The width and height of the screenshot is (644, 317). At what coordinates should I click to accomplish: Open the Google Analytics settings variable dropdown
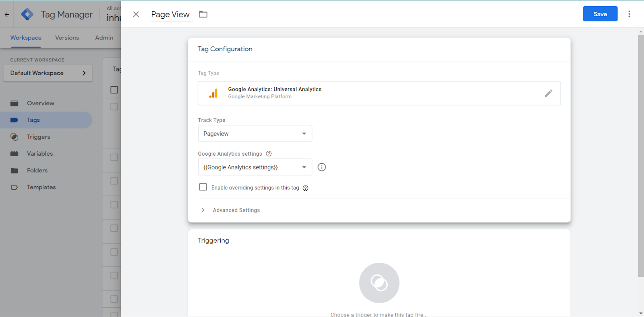pyautogui.click(x=255, y=167)
